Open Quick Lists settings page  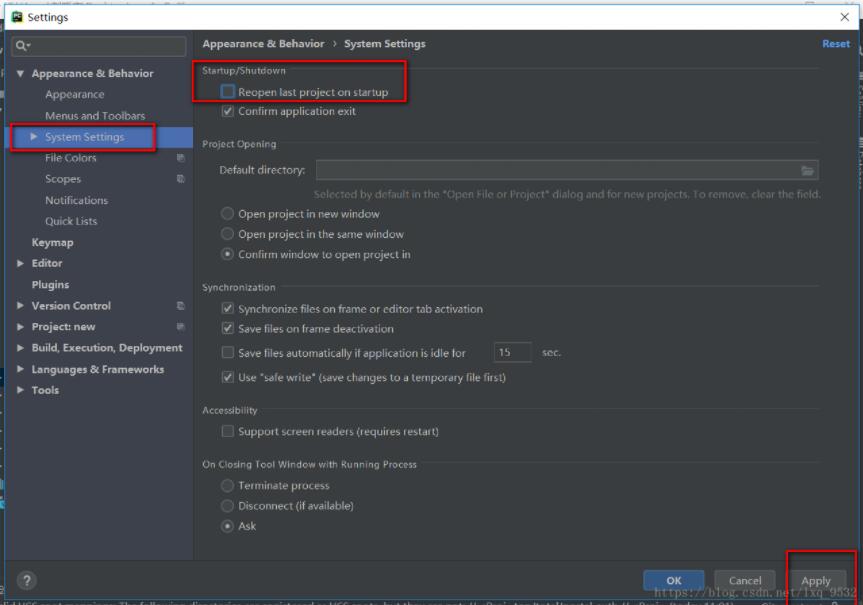pos(71,221)
